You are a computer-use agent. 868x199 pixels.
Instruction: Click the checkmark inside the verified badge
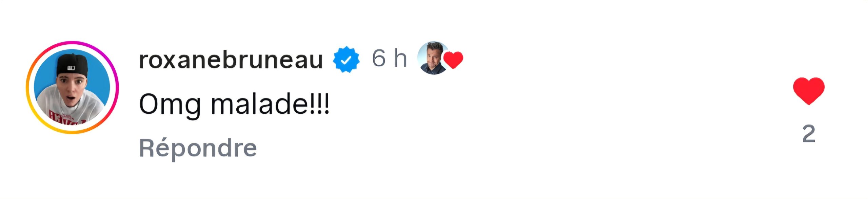[346, 60]
